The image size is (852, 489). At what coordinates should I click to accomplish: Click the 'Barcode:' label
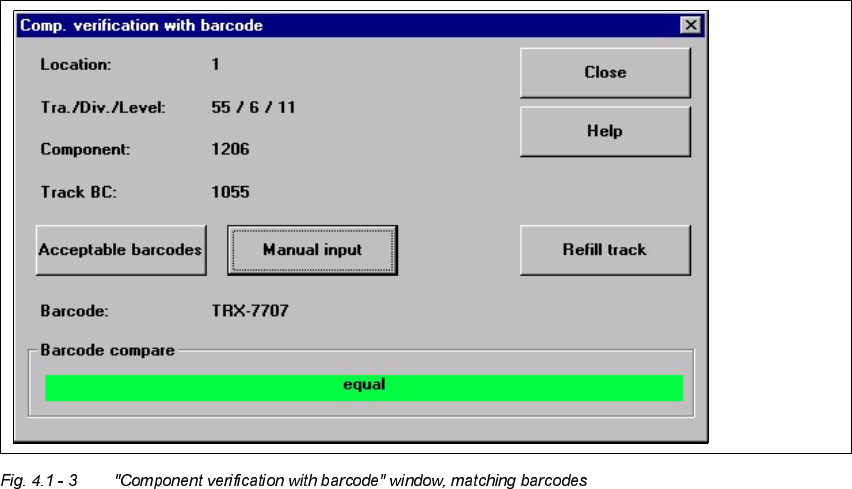pyautogui.click(x=74, y=311)
